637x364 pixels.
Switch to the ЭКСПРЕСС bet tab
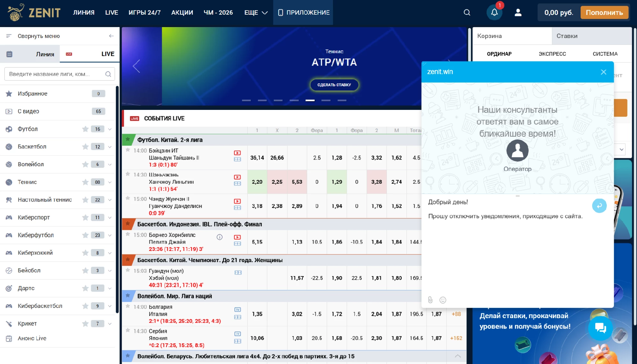(x=552, y=54)
